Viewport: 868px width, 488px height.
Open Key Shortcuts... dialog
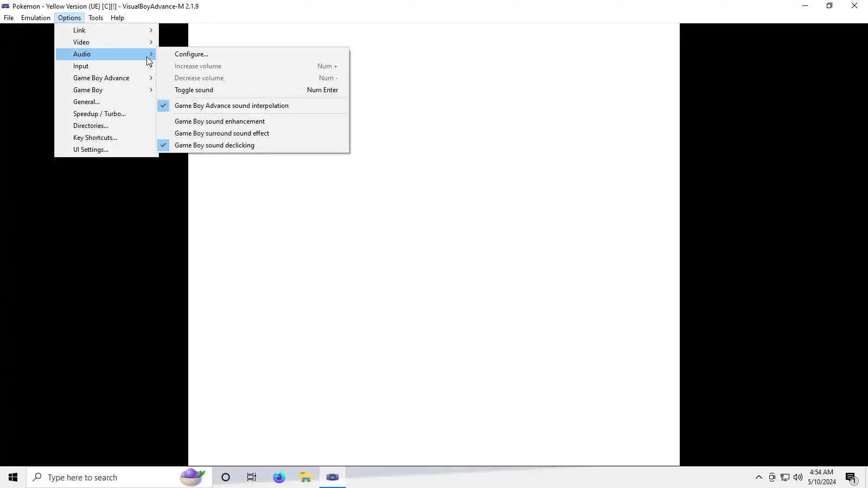[106, 138]
